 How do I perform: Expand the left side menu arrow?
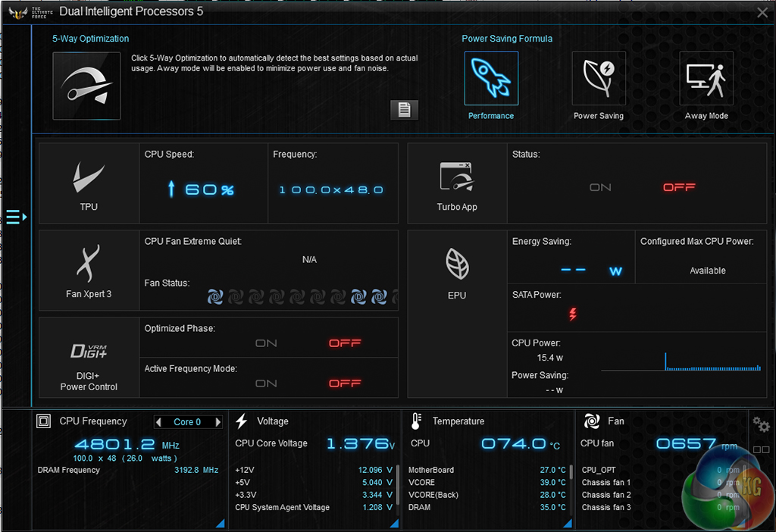coord(16,217)
